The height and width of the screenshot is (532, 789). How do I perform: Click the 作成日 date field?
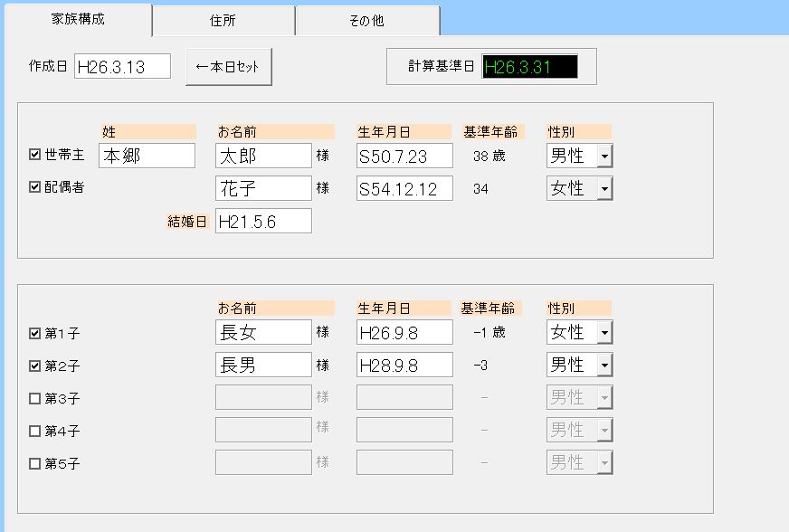[122, 66]
